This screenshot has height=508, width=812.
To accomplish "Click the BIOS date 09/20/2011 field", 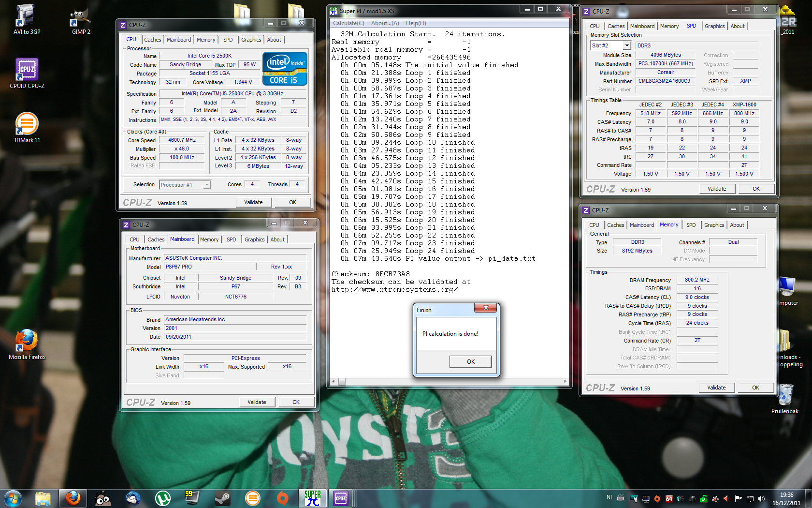I will (235, 337).
